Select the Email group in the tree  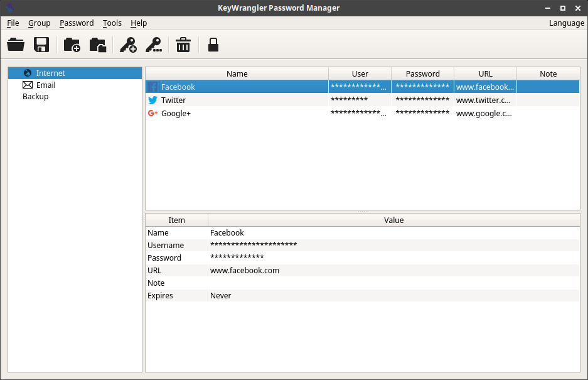coord(75,85)
